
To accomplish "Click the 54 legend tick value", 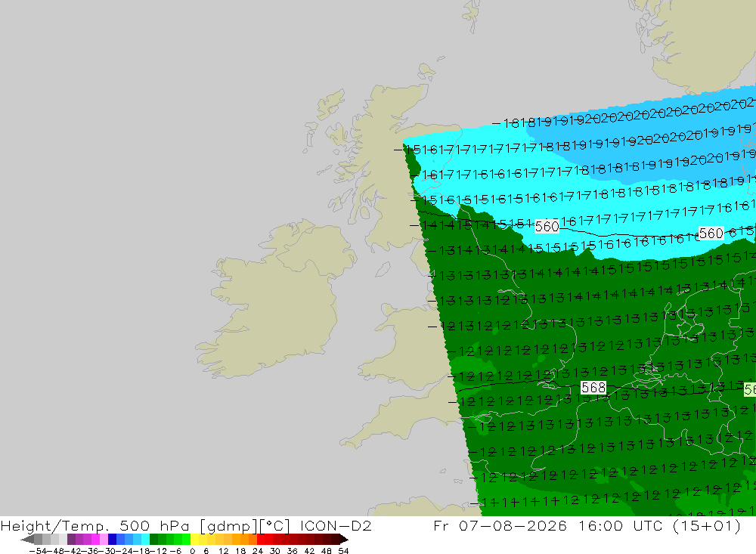I will pyautogui.click(x=343, y=551).
